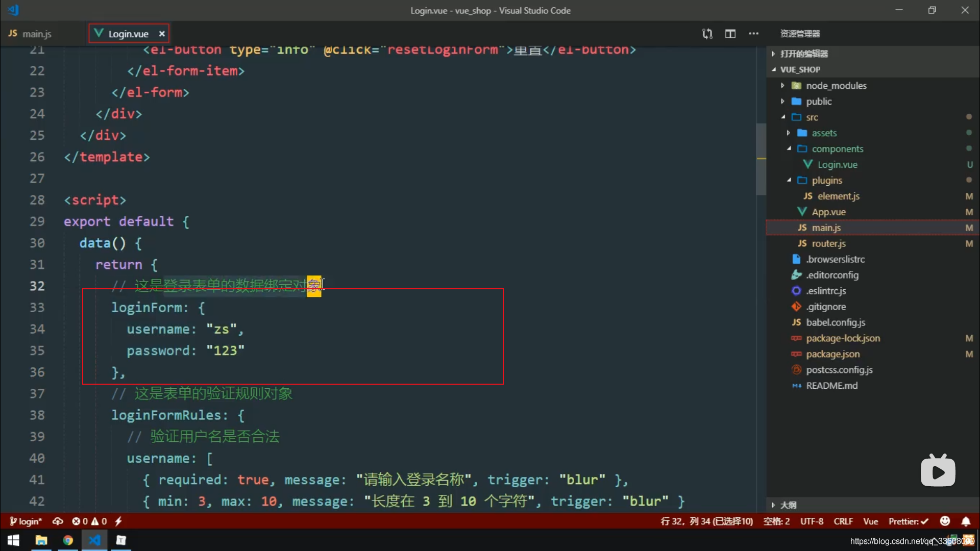The height and width of the screenshot is (551, 980).
Task: Click the editor vertical scrollbar
Action: click(761, 159)
